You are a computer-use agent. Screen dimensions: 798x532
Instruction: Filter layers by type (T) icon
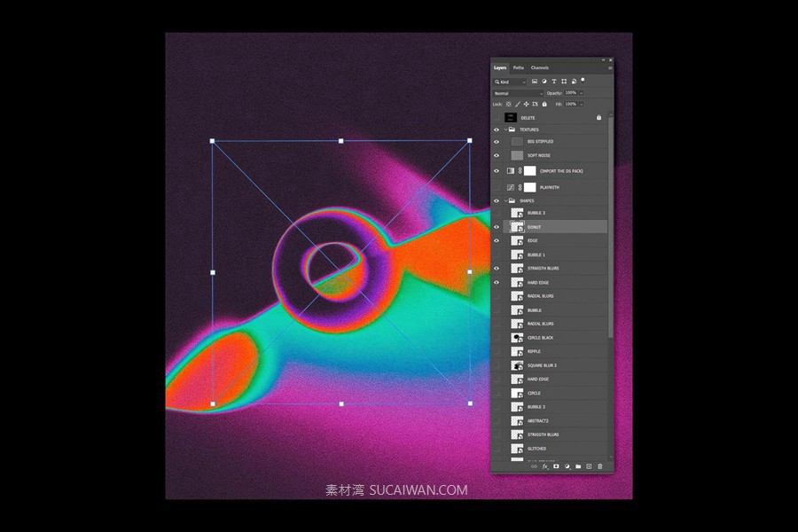pos(554,82)
